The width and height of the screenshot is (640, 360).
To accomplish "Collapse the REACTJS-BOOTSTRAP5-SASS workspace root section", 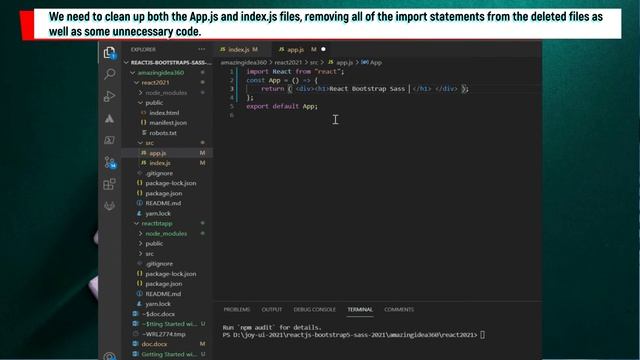I will click(168, 62).
